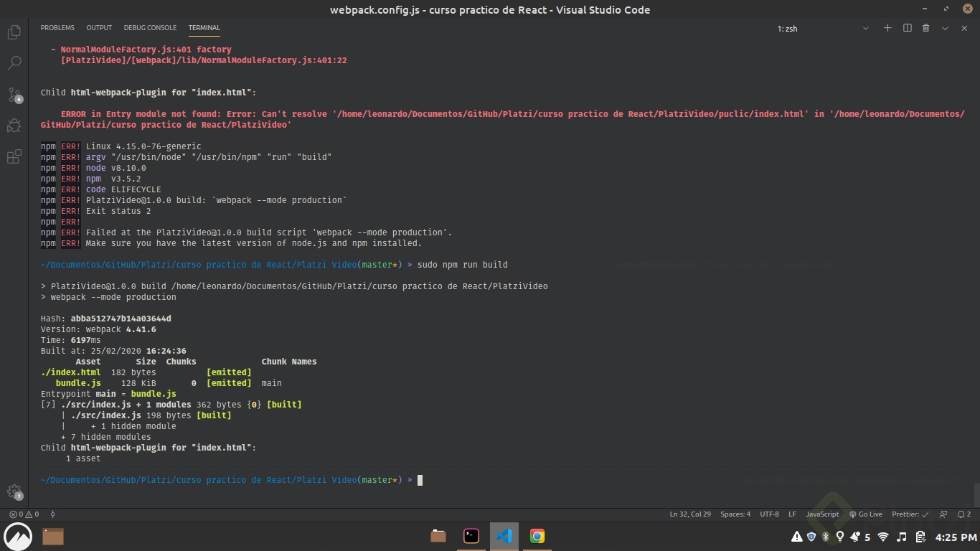
Task: Click the lightbulb tray icon
Action: tap(839, 537)
